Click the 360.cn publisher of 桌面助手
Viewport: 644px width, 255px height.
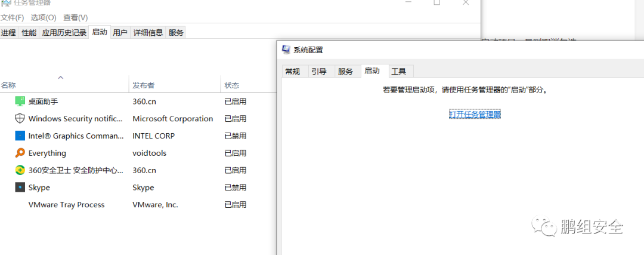(x=144, y=101)
